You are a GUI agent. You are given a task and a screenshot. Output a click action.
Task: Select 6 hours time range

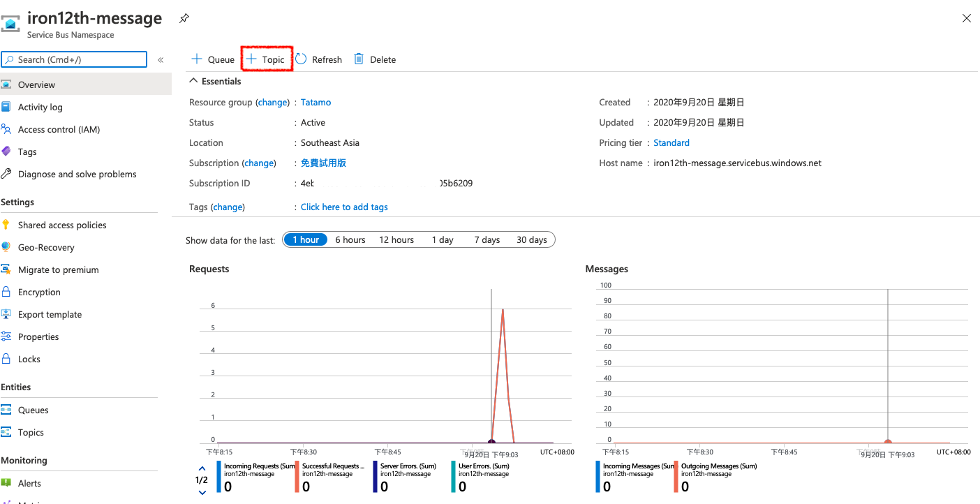tap(350, 239)
